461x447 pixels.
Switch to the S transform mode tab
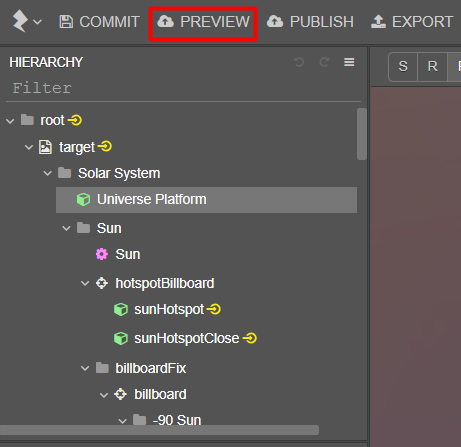pyautogui.click(x=403, y=66)
